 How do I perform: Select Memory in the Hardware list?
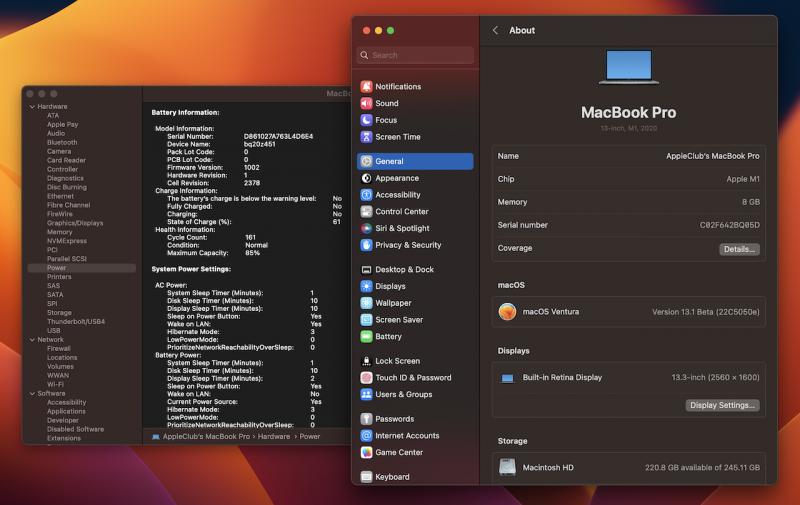pos(60,232)
